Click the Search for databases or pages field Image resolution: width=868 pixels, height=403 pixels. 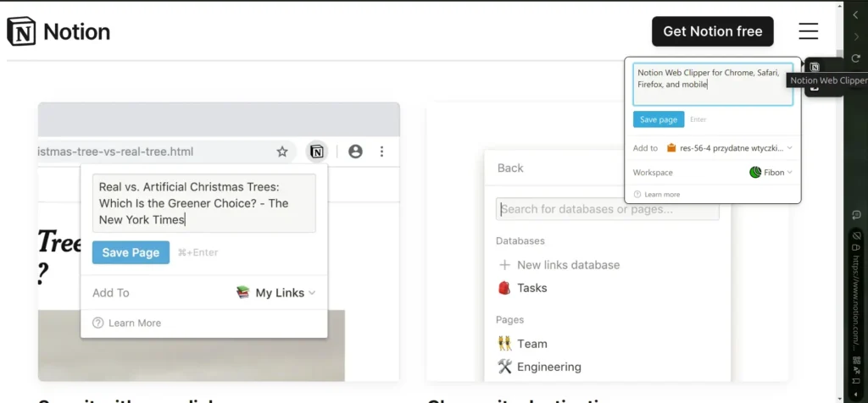(x=607, y=209)
